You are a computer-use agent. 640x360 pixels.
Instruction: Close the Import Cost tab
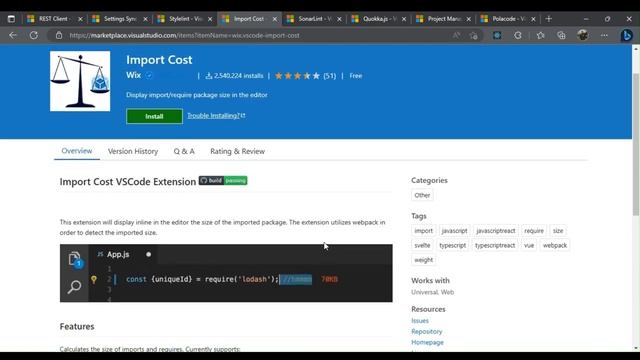[x=274, y=19]
